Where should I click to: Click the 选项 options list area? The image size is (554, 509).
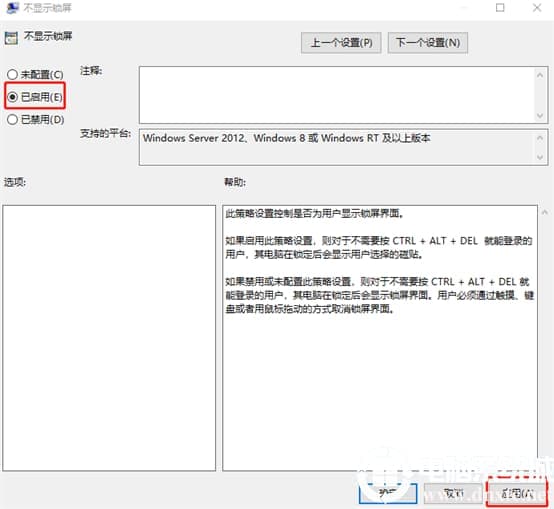pyautogui.click(x=109, y=338)
